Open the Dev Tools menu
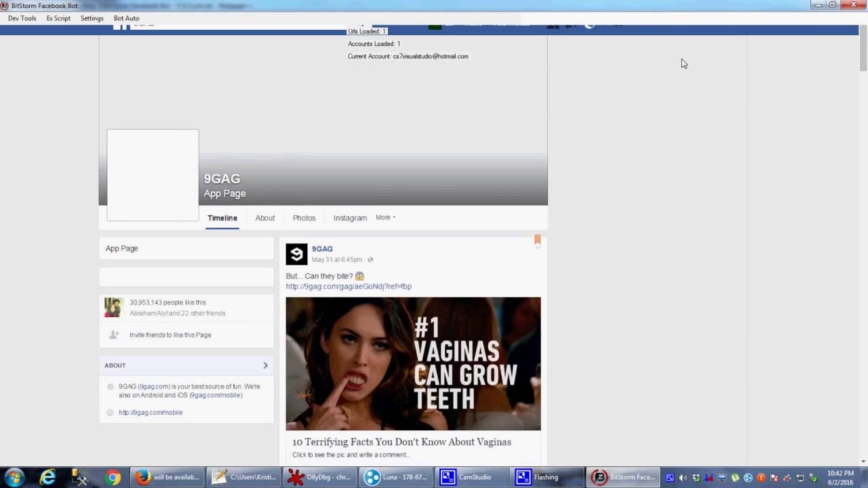 [22, 18]
